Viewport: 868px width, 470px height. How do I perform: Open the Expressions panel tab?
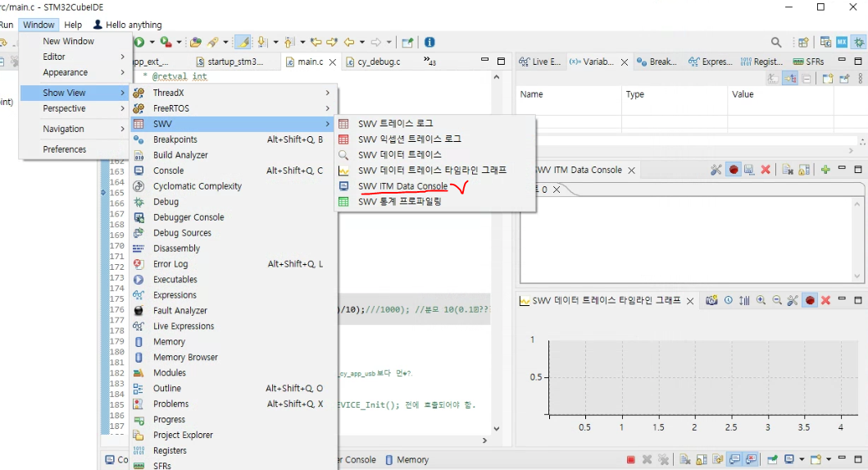[711, 62]
